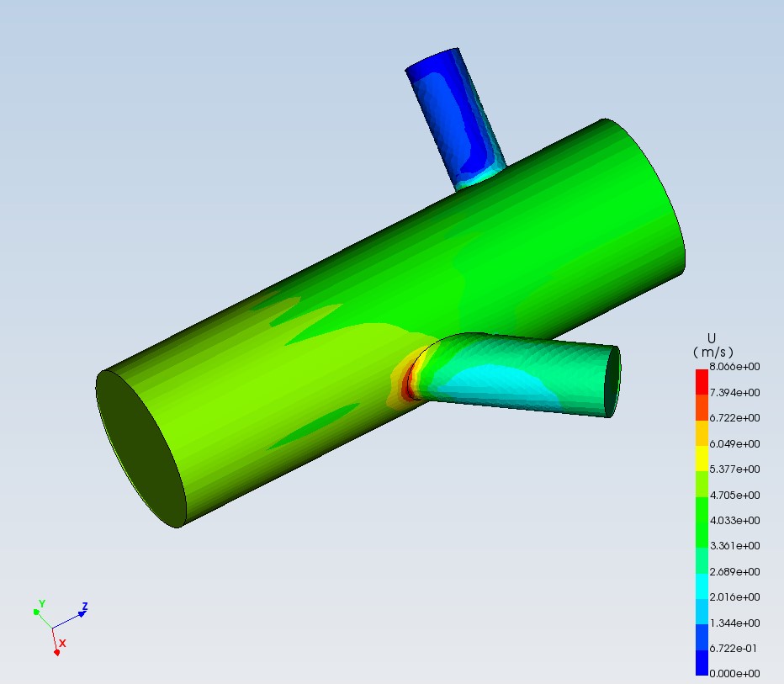Select the dark blue bottom legend band
This screenshot has width=784, height=684.
point(702,662)
